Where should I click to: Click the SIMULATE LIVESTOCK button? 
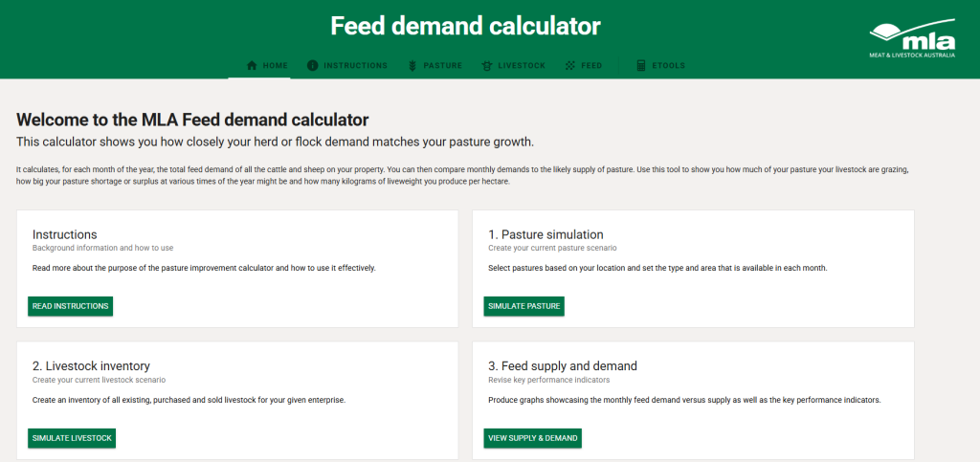click(72, 438)
